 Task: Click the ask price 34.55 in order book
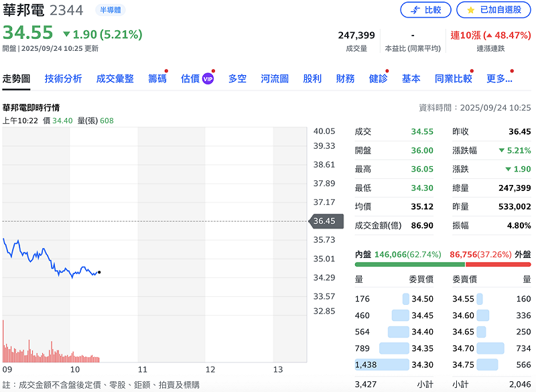tap(463, 299)
